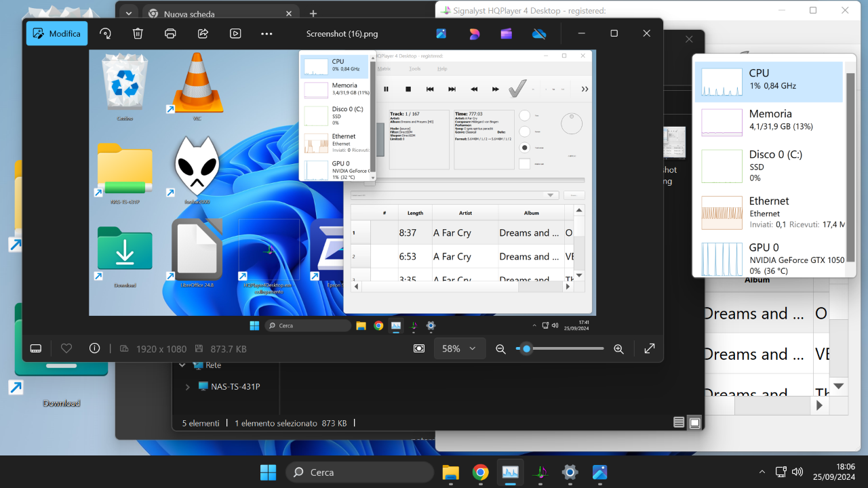Click the volume speaker tray icon
This screenshot has height=488, width=868.
coord(797,472)
